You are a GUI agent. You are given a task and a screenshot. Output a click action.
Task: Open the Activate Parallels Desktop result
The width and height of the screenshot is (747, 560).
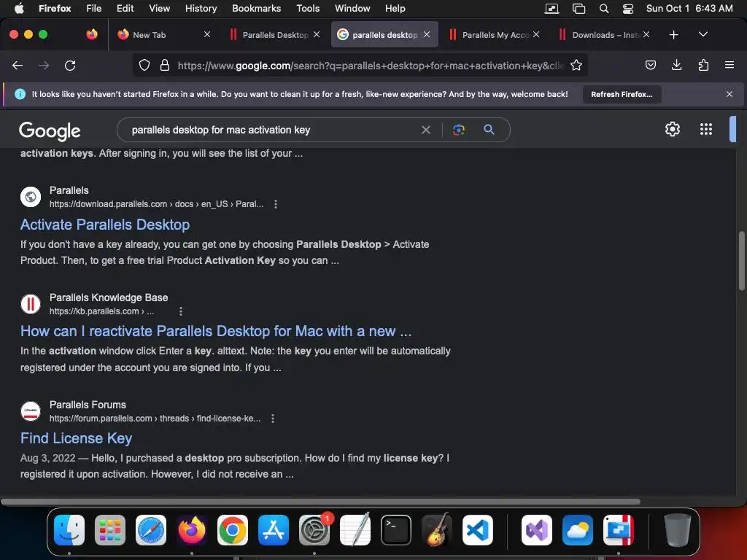(x=105, y=225)
